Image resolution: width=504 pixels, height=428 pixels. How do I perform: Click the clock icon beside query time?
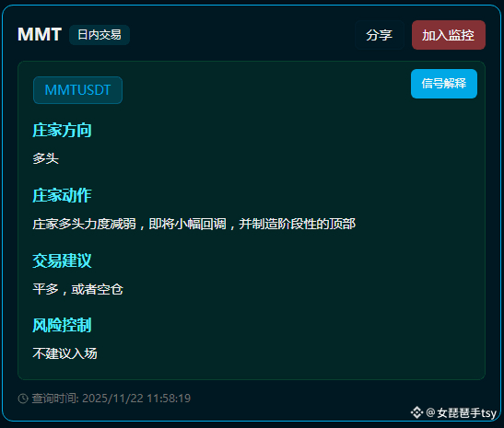[x=23, y=399]
